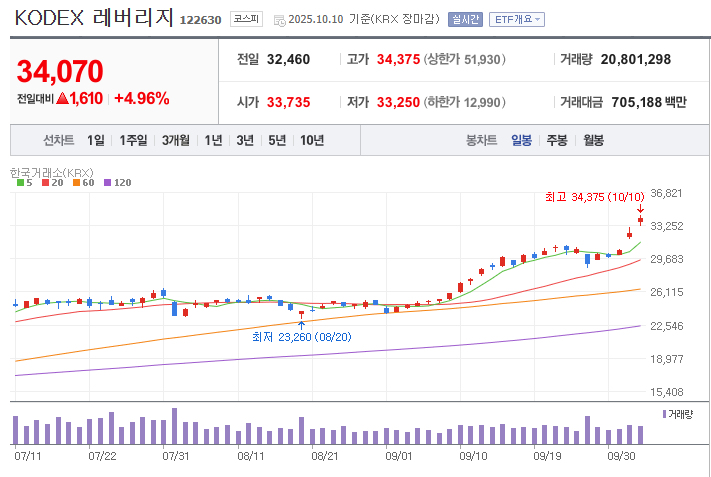Show the 5년 line chart

click(277, 140)
